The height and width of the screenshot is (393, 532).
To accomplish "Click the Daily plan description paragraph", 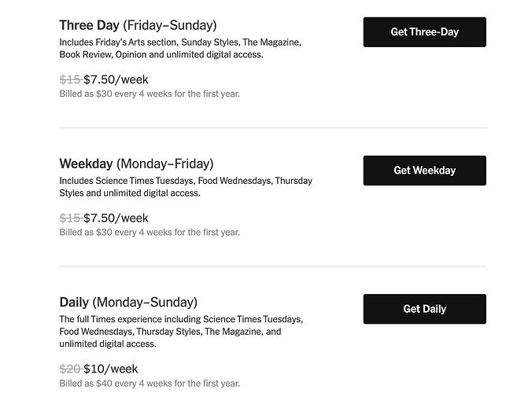I will pyautogui.click(x=181, y=331).
